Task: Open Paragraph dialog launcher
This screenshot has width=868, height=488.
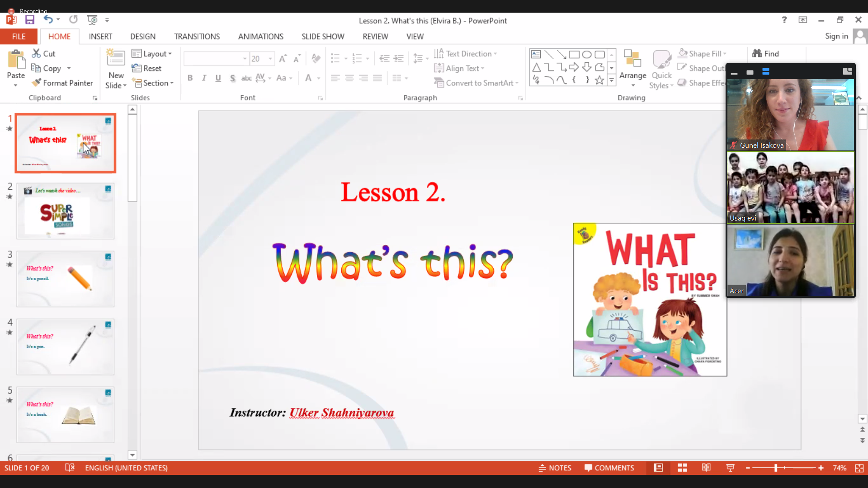Action: pyautogui.click(x=521, y=98)
